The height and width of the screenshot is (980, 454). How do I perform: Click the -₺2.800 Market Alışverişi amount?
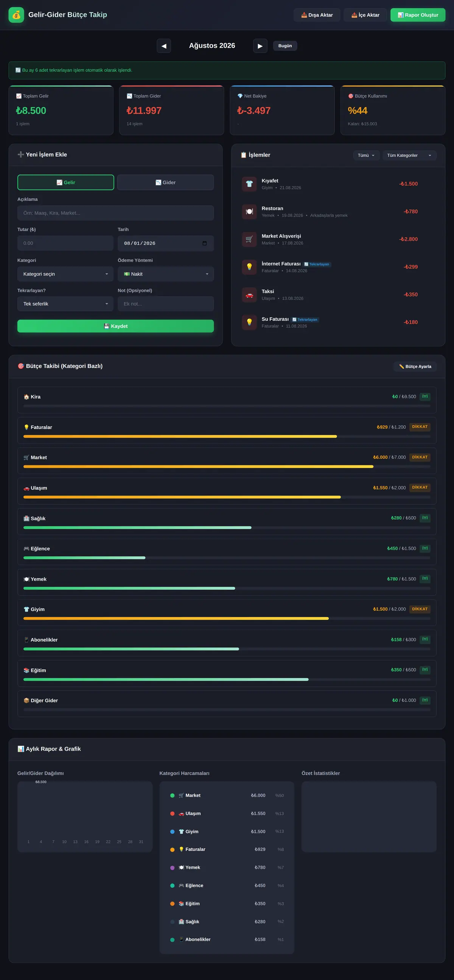coord(408,239)
